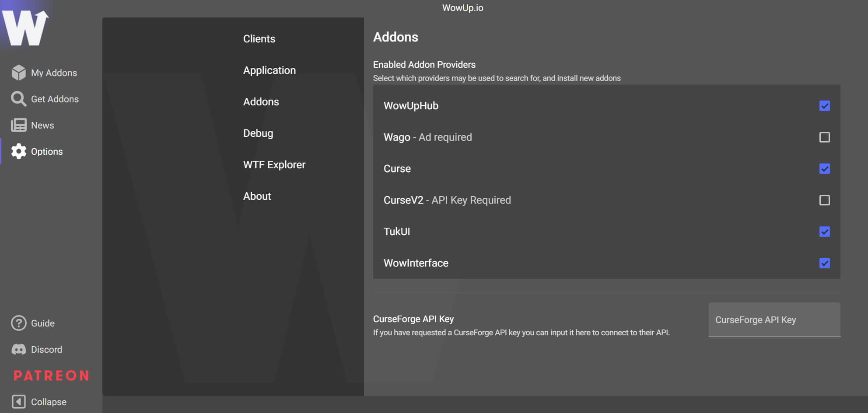868x413 pixels.
Task: Click the Get Addons magnifier icon
Action: (x=18, y=99)
